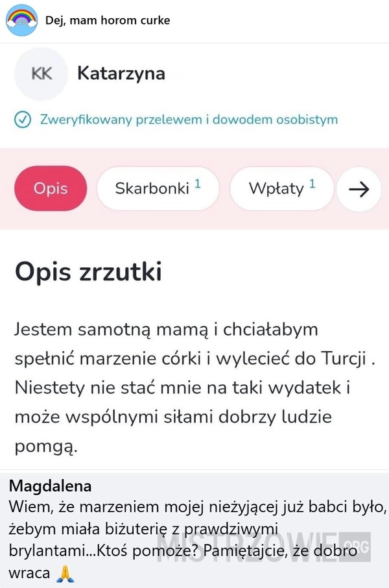Image resolution: width=389 pixels, height=588 pixels.
Task: Switch to the Skarbonki tab
Action: (x=158, y=188)
